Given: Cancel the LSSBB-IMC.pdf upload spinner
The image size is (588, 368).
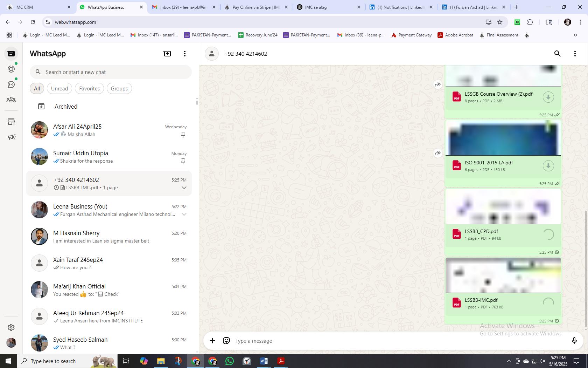Looking at the screenshot, I should (x=548, y=303).
